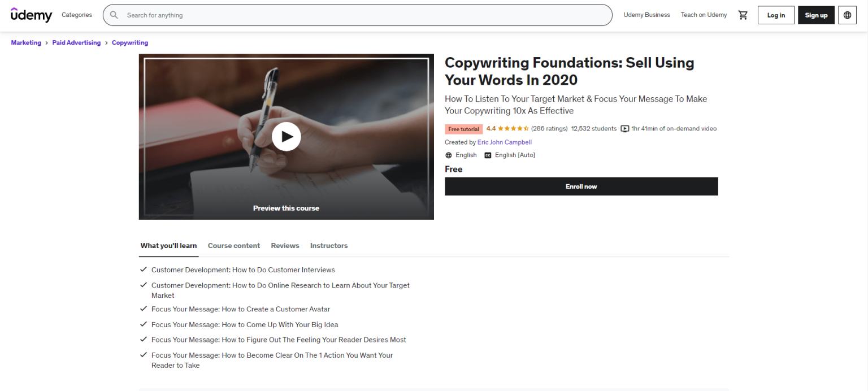Screen dimensions: 868x391
Task: Click the Log in button
Action: [x=775, y=15]
